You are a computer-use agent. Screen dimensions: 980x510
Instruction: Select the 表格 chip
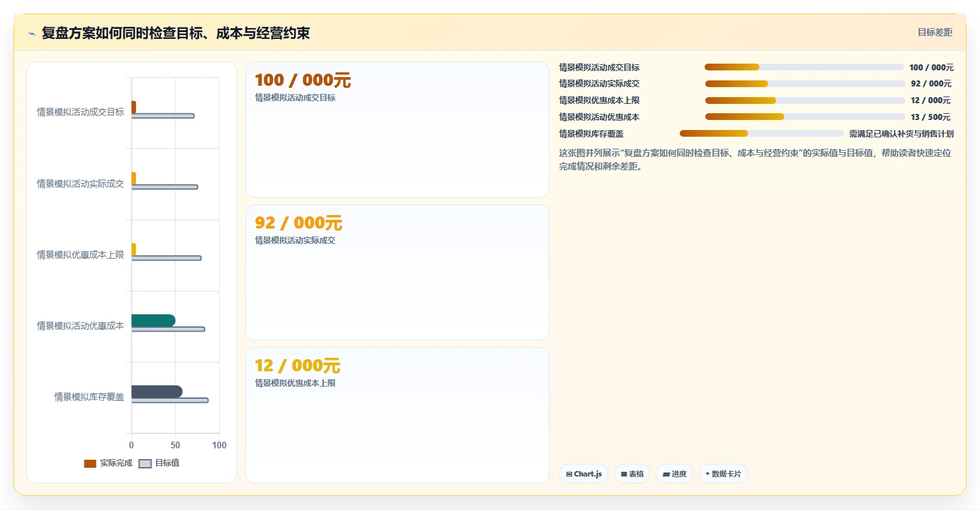point(632,474)
